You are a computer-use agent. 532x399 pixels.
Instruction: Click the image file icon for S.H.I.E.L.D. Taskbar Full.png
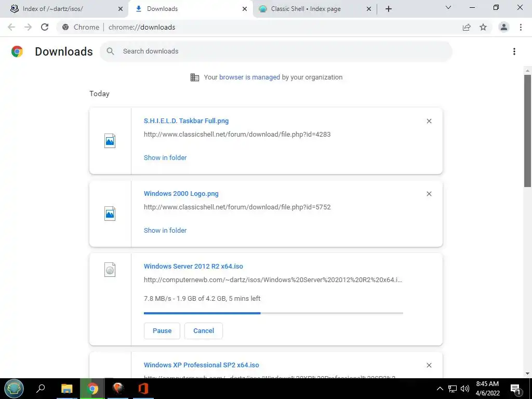pos(110,141)
